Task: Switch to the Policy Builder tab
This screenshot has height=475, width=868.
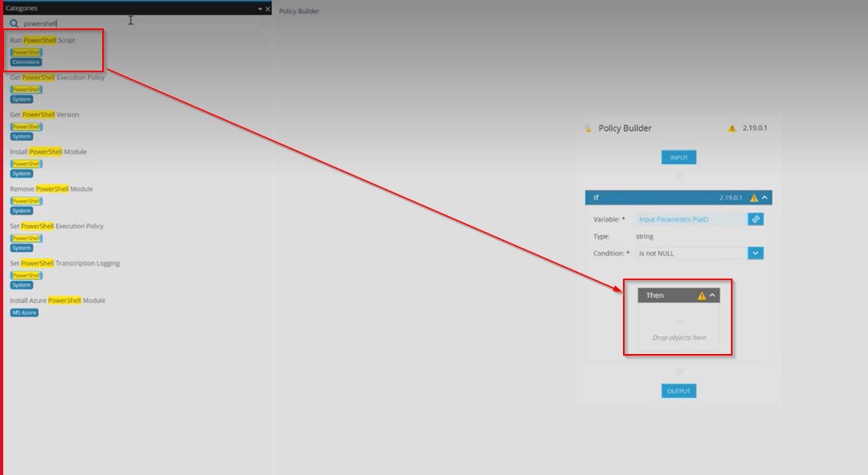Action: click(299, 11)
